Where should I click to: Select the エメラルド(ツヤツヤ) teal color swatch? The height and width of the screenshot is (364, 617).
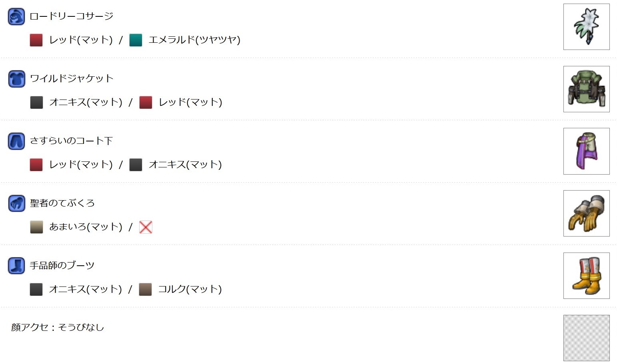tap(136, 40)
